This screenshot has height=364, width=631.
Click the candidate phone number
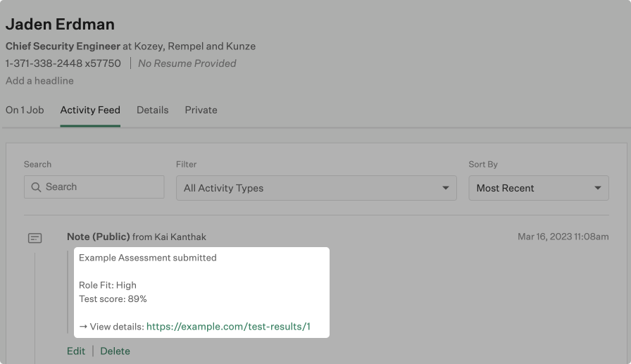tap(63, 63)
